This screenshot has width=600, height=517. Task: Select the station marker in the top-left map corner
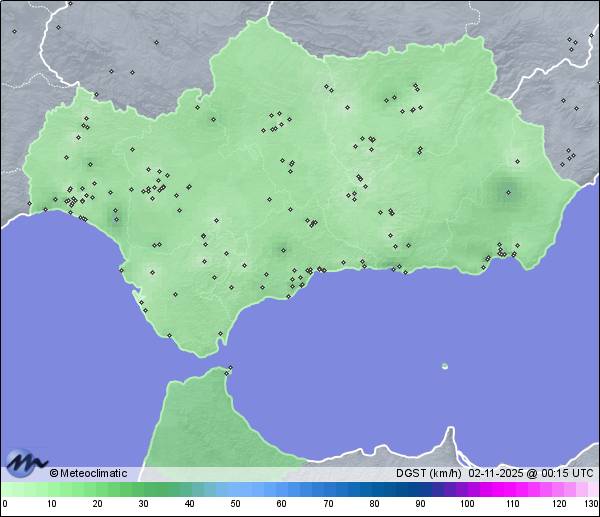coord(14,31)
